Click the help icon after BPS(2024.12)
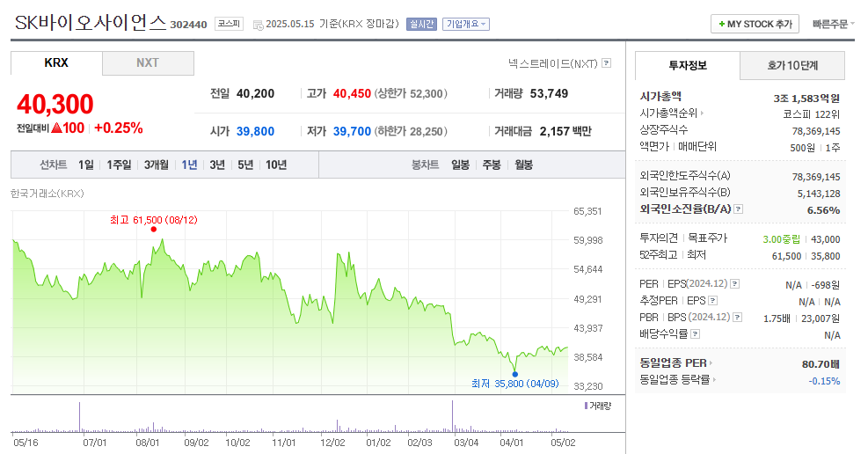Screen dimensions: 868x454 pyautogui.click(x=735, y=318)
